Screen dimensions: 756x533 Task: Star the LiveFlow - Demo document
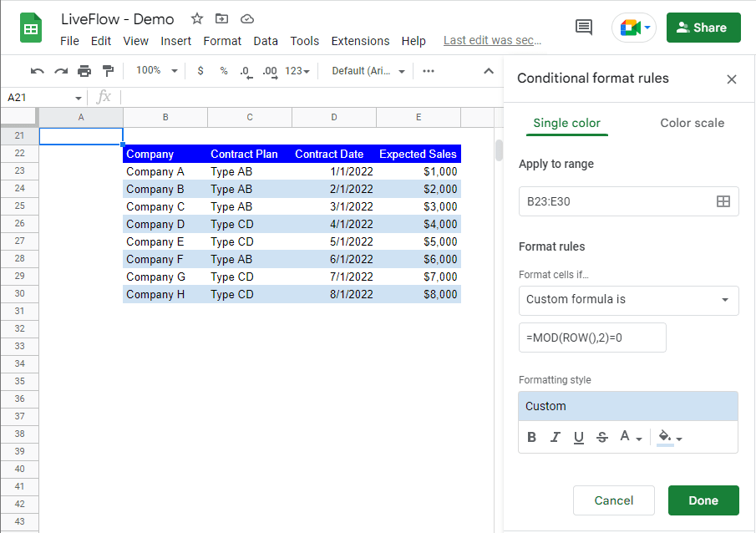[197, 19]
